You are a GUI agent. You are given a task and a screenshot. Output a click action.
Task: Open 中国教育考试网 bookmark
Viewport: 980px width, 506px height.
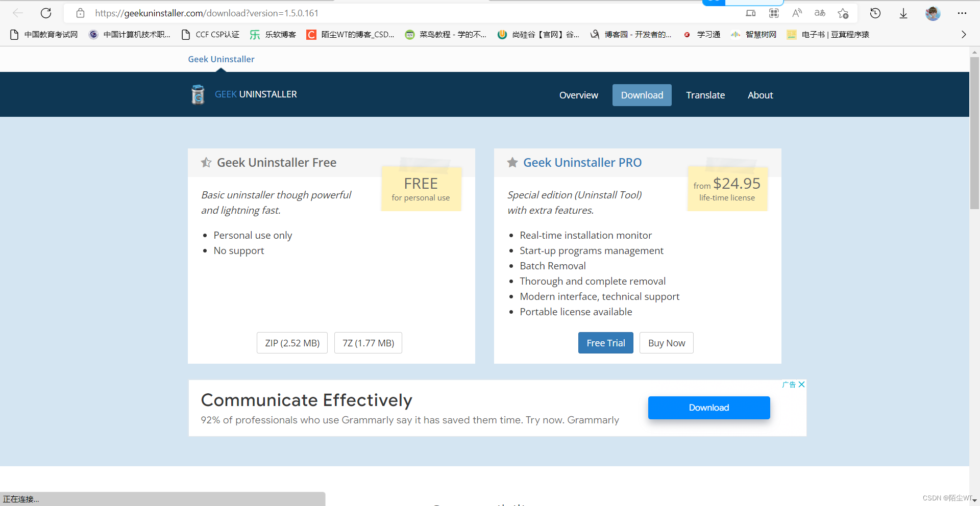pos(44,35)
